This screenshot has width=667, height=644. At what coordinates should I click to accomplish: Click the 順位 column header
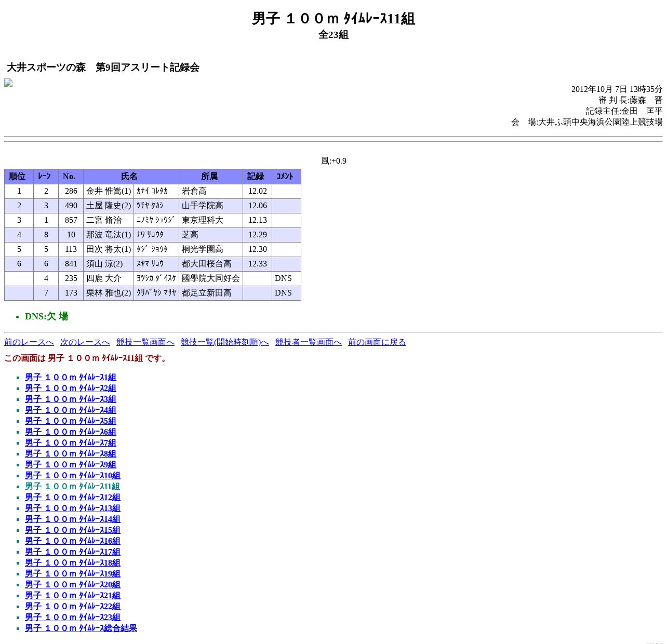[19, 177]
